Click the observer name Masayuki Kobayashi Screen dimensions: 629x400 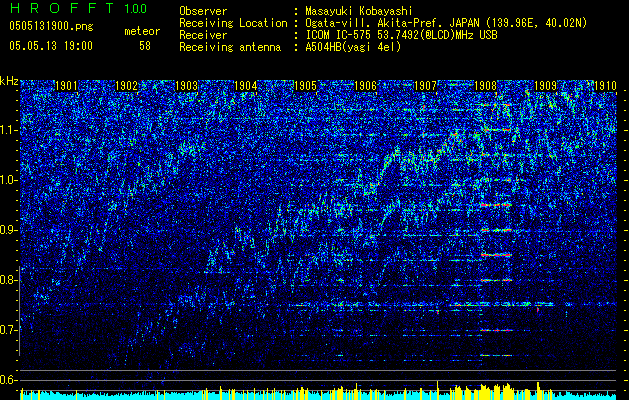[x=359, y=11]
